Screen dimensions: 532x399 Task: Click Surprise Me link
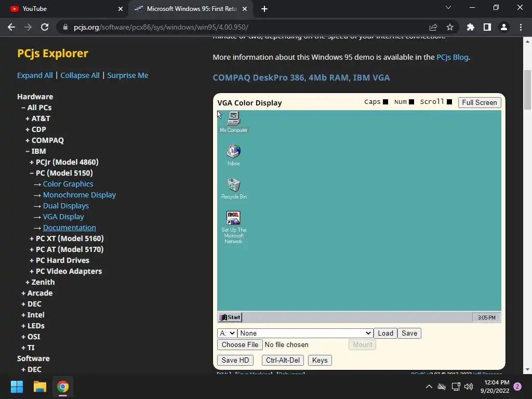(x=128, y=75)
